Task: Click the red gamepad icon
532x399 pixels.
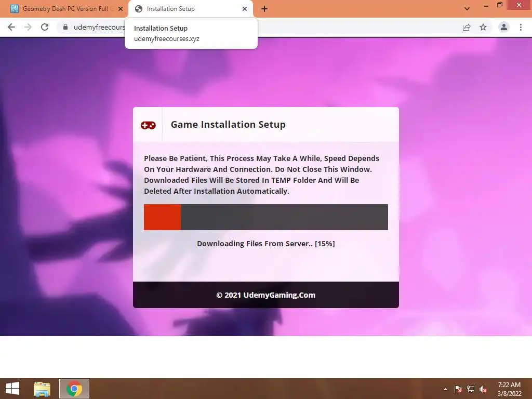Action: 148,125
